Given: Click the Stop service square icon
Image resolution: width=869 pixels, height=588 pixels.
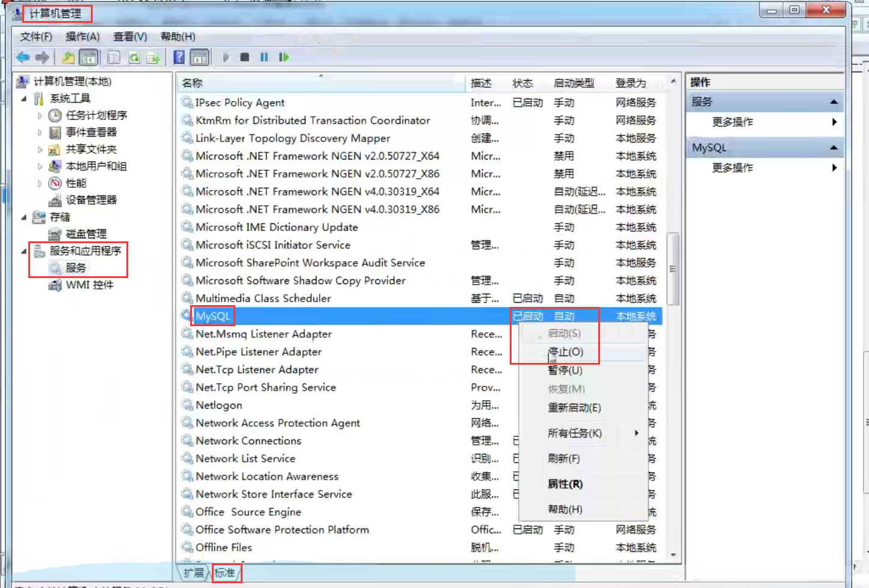Looking at the screenshot, I should point(244,58).
